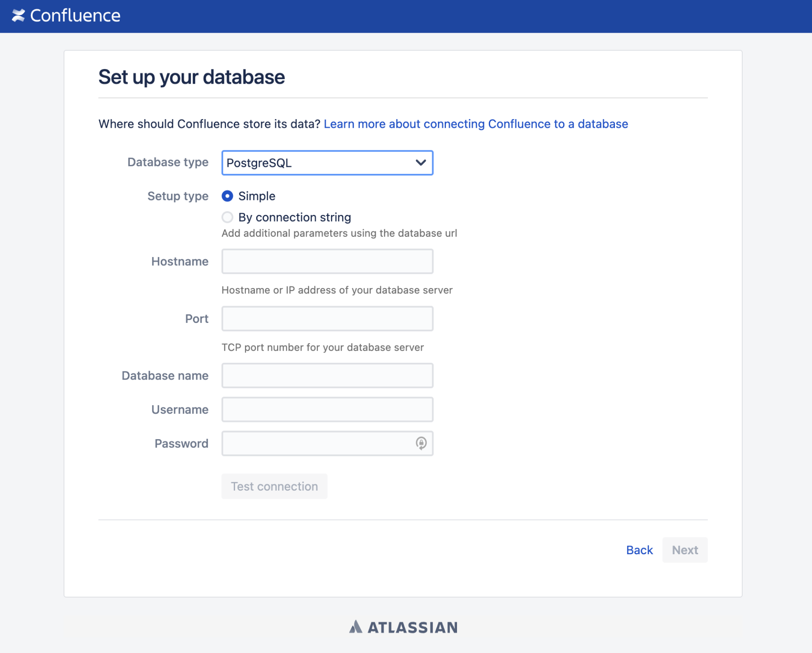This screenshot has width=812, height=653.
Task: Click the Atlassian logo in footer
Action: coord(403,627)
